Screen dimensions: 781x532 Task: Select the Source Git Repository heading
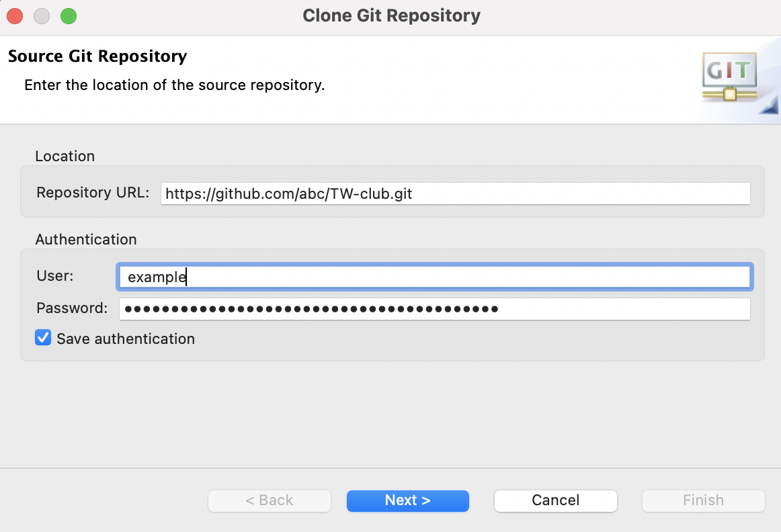pos(97,56)
